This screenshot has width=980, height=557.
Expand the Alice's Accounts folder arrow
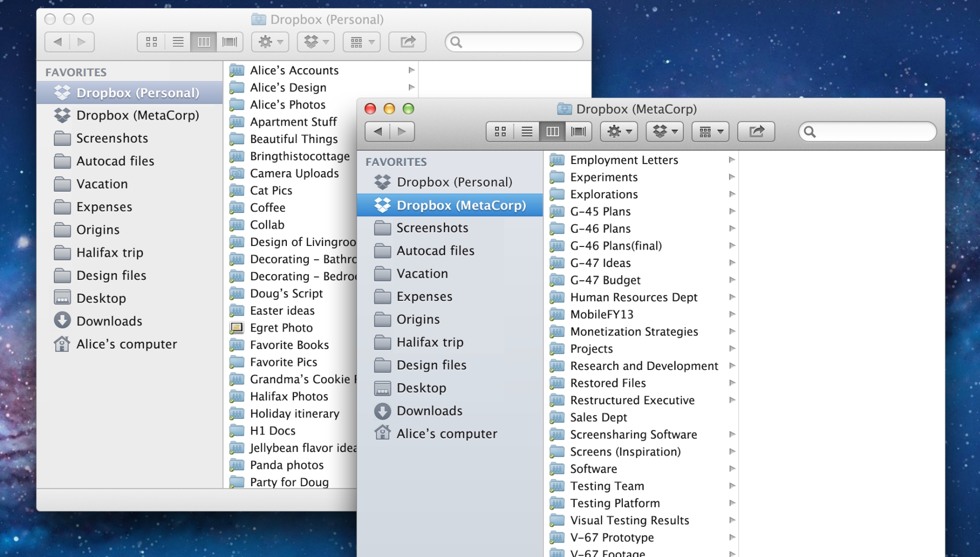click(411, 70)
